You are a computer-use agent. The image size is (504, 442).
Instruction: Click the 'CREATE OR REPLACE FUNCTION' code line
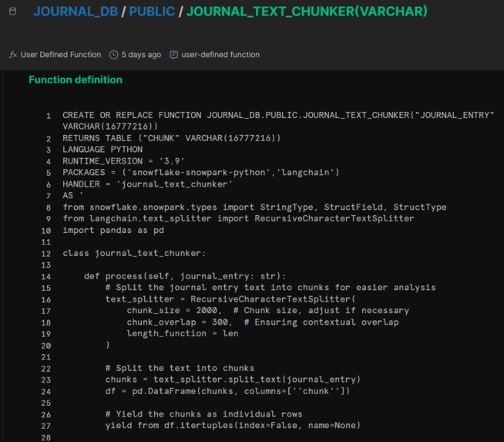click(278, 120)
